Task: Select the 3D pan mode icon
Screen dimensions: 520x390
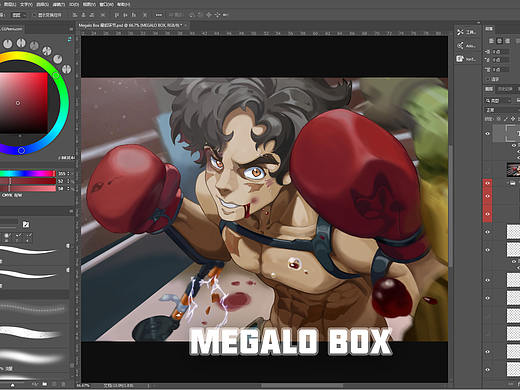Action: click(x=209, y=15)
